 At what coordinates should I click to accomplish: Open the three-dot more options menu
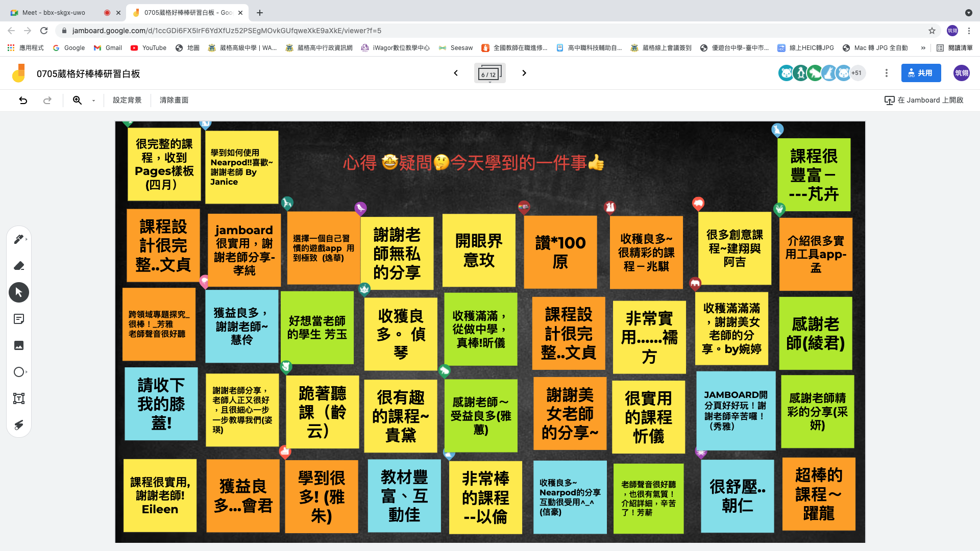887,73
